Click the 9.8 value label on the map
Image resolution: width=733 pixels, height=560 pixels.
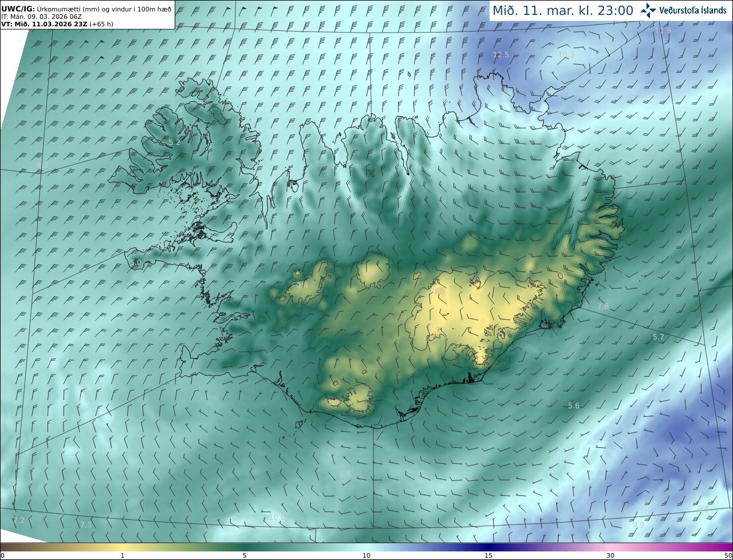(83, 400)
